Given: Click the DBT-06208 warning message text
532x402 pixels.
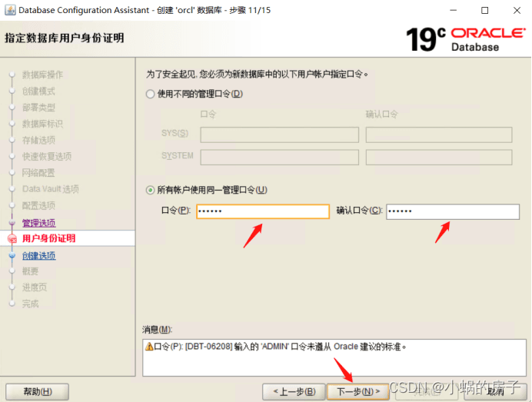Looking at the screenshot, I should coord(280,347).
